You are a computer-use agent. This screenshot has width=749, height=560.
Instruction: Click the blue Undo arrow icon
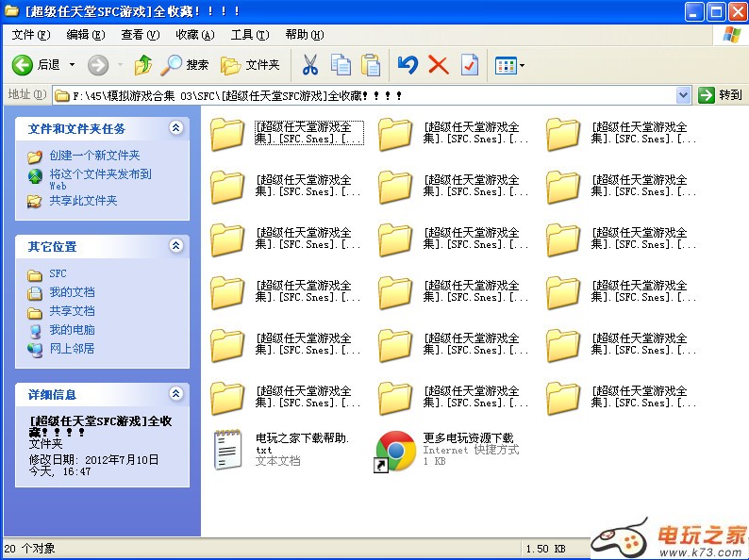(x=408, y=65)
